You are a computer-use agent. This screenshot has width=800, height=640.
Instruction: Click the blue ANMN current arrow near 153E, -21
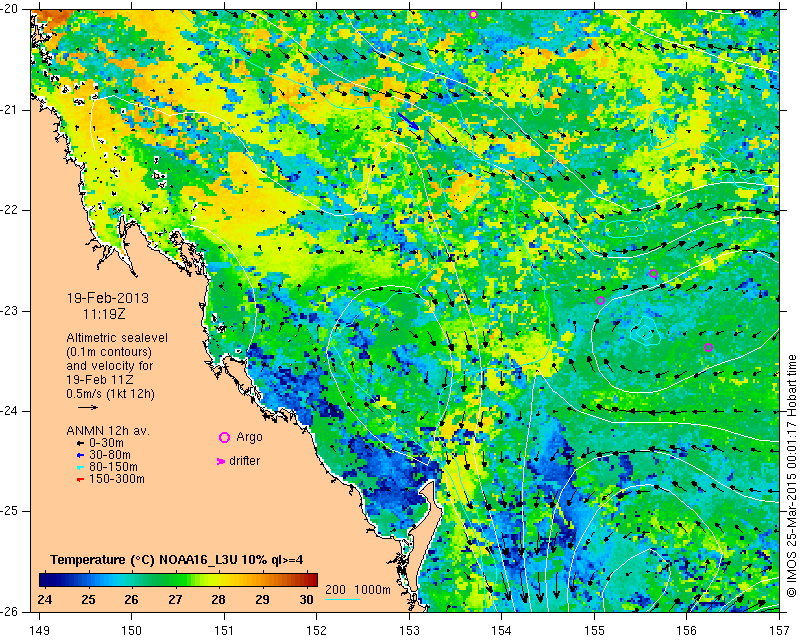click(x=409, y=121)
